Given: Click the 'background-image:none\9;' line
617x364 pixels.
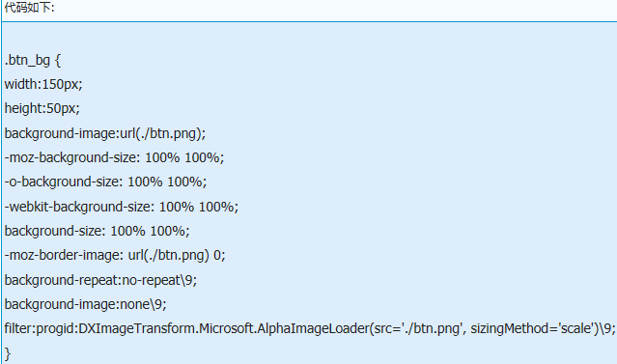Looking at the screenshot, I should (x=85, y=304).
